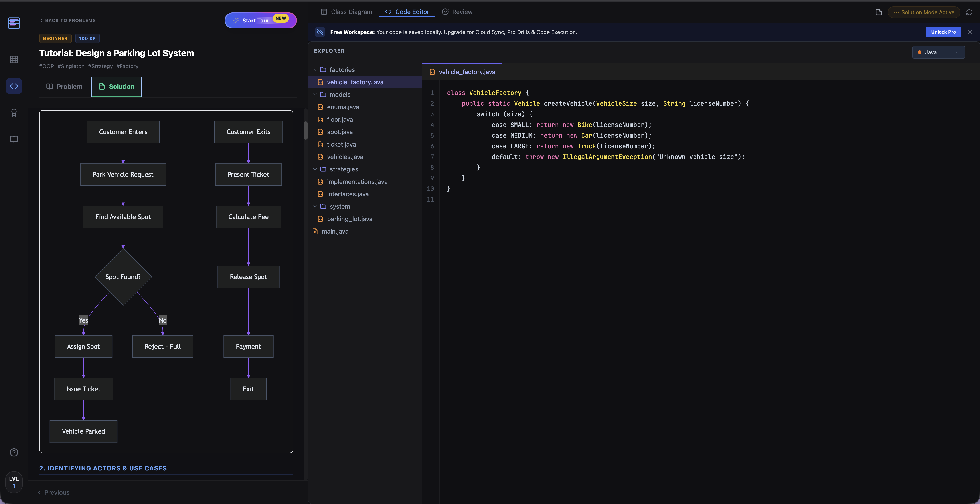Viewport: 980px width, 504px height.
Task: Click the refresh icon at top right
Action: [969, 12]
